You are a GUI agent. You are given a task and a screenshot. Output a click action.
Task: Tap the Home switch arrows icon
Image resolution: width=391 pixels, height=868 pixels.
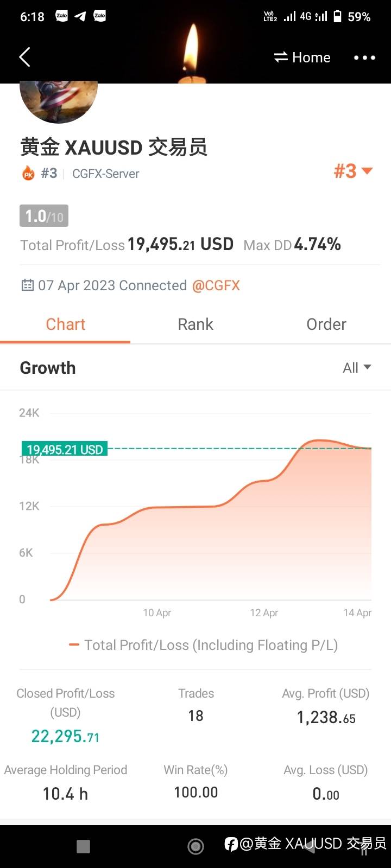click(x=281, y=57)
